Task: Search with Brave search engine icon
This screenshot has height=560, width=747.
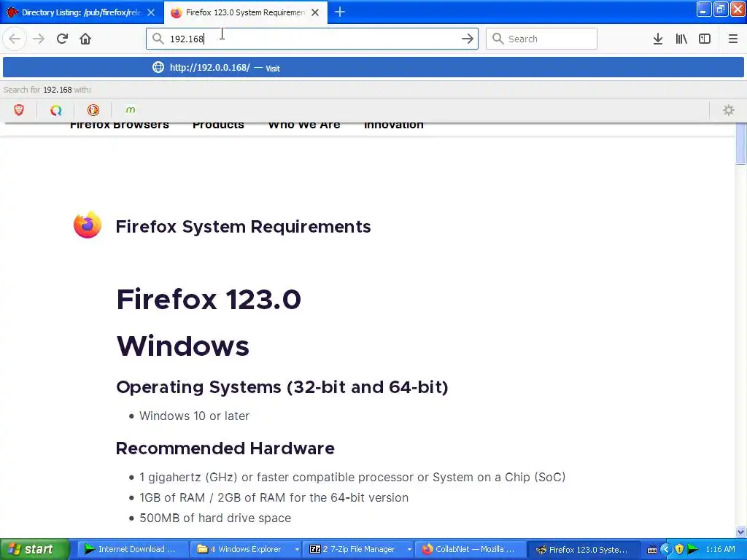Action: [18, 110]
